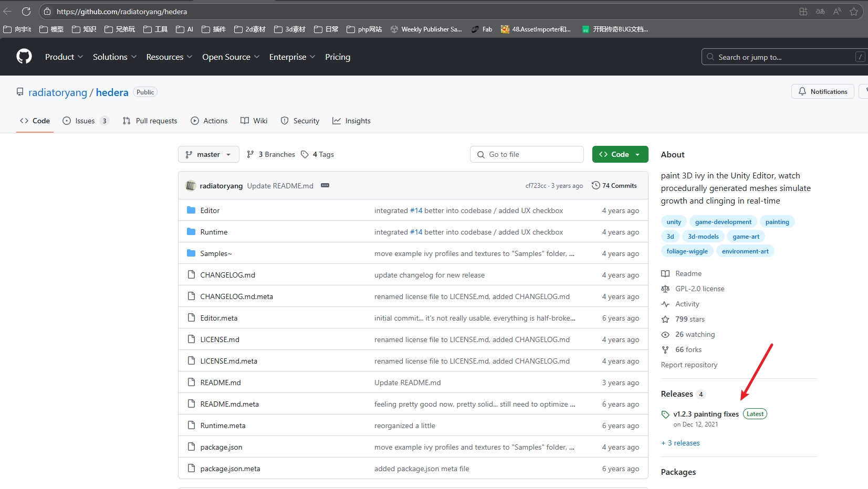Click the browser address bar URL
Viewport: 868px width, 489px height.
coord(122,12)
